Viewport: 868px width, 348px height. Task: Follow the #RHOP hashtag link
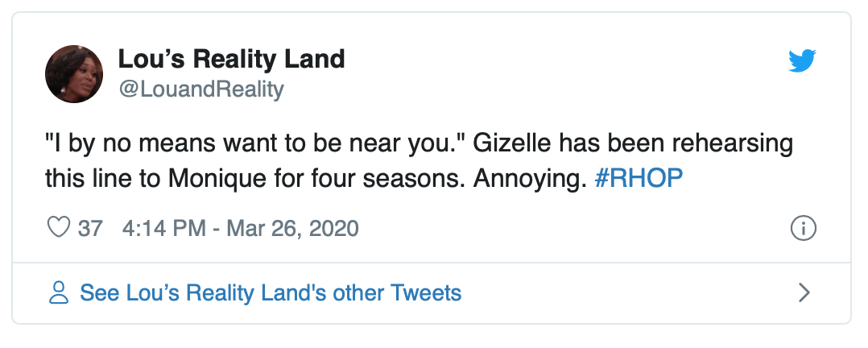(638, 179)
